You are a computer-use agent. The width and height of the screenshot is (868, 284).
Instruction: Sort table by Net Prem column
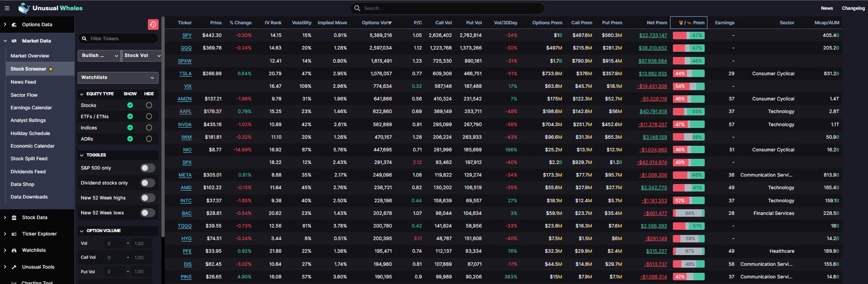point(656,22)
